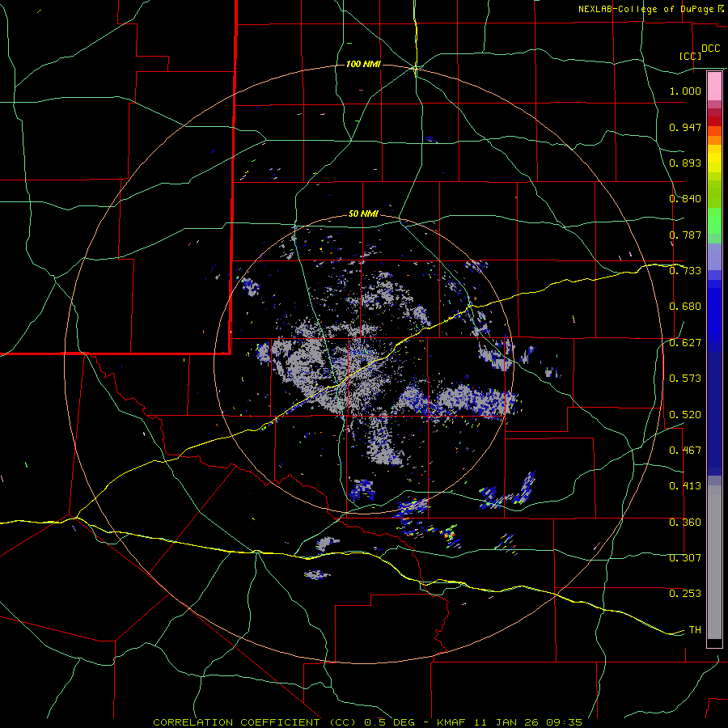Click the DCC label above the color scale

pyautogui.click(x=710, y=49)
